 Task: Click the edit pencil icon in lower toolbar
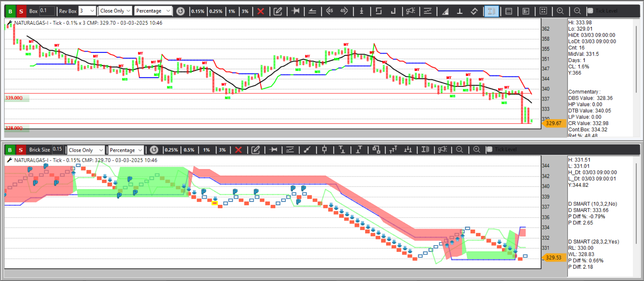pyautogui.click(x=256, y=150)
